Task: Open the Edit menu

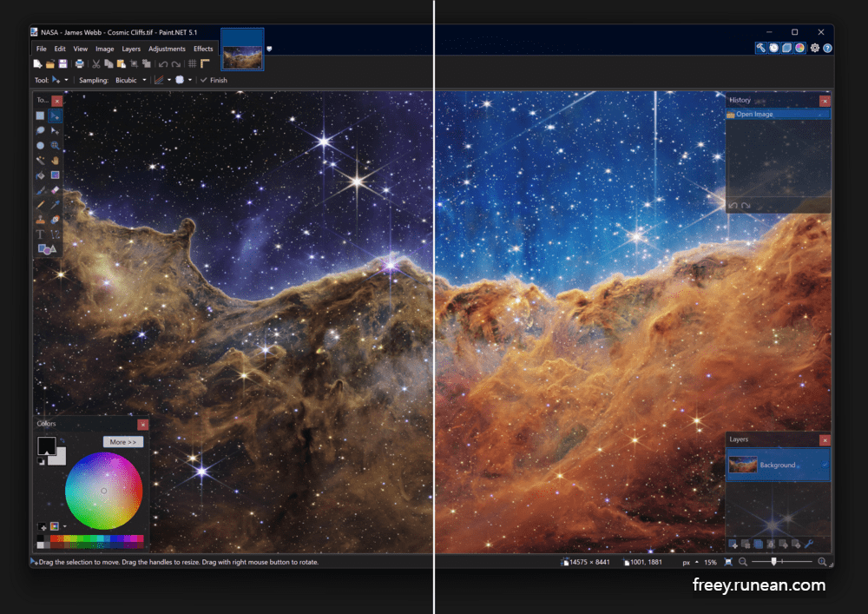Action: point(60,49)
